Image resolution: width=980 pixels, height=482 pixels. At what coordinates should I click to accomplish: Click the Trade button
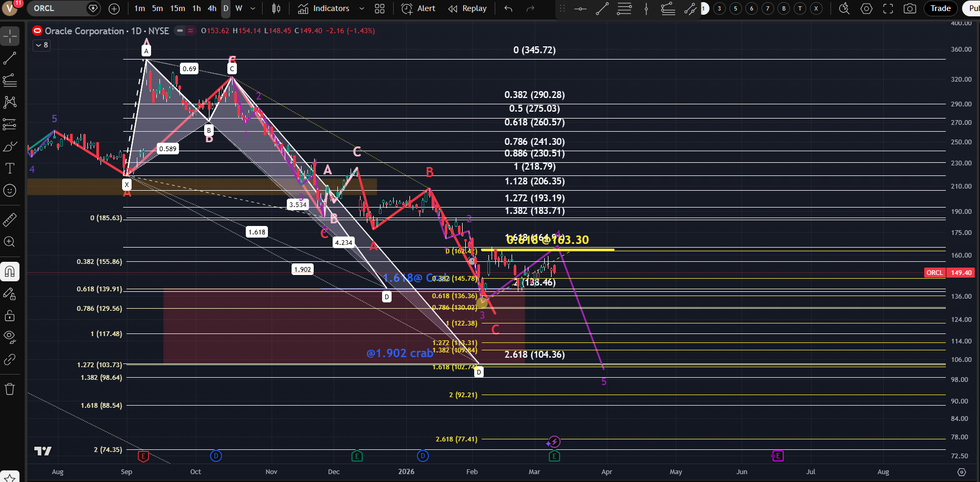click(x=941, y=8)
